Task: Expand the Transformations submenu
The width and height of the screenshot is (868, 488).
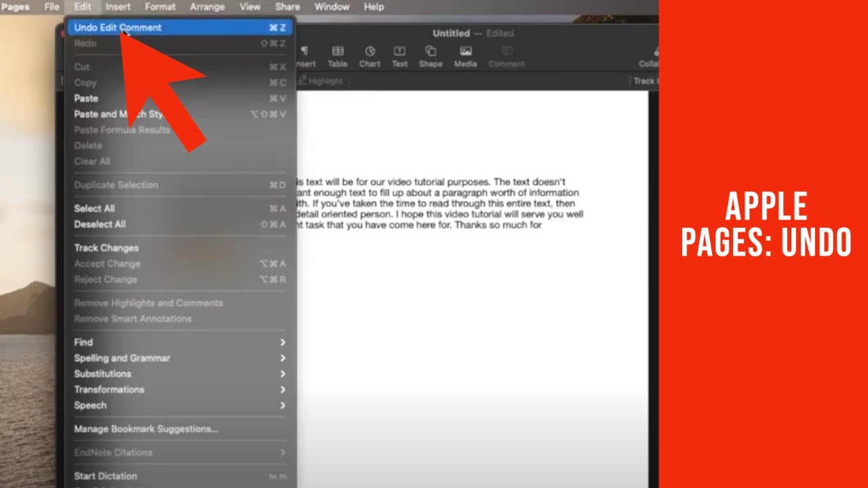Action: pos(180,389)
